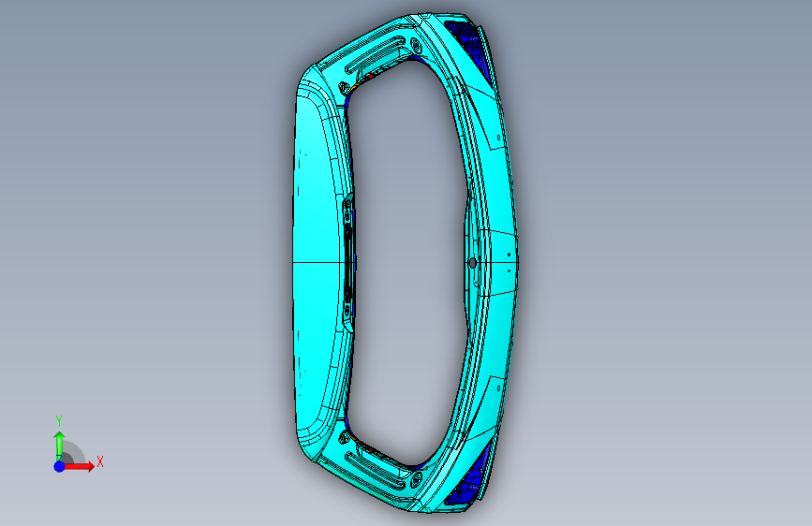
Task: Click the red X axis arrow of triad
Action: tap(78, 466)
